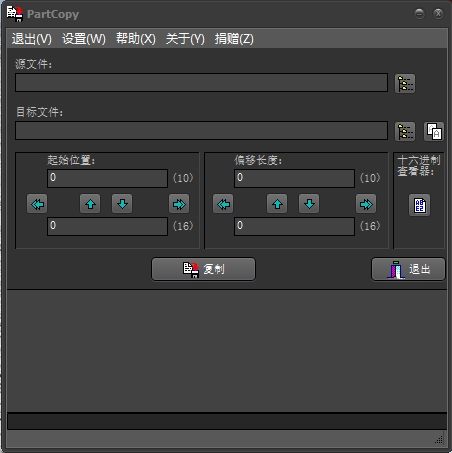Image resolution: width=452 pixels, height=453 pixels.
Task: Jump offset length forward with double-right arrow
Action: (x=366, y=204)
